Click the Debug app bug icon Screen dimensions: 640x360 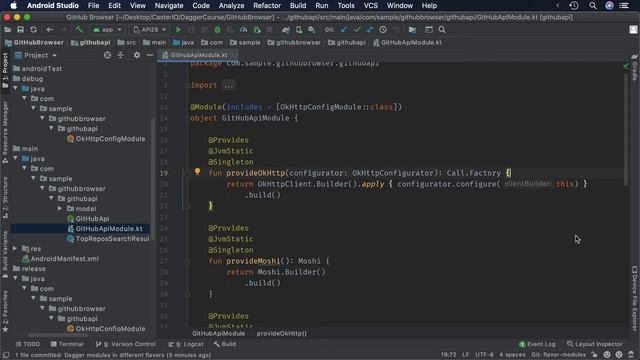coord(218,30)
